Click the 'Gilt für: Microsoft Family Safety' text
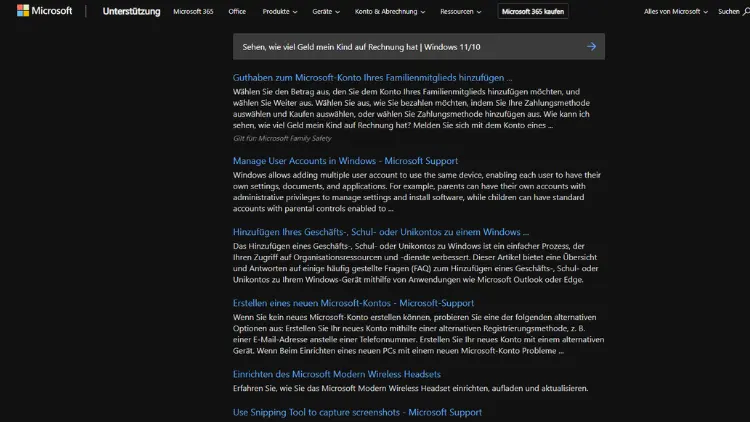 tap(282, 138)
